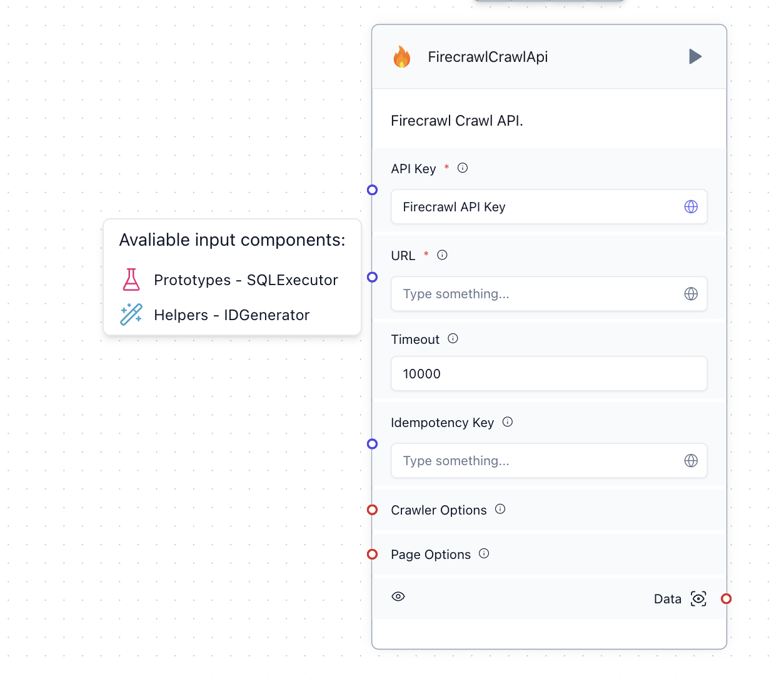Run the FirecrawlCrawlApi component with play button

(695, 57)
